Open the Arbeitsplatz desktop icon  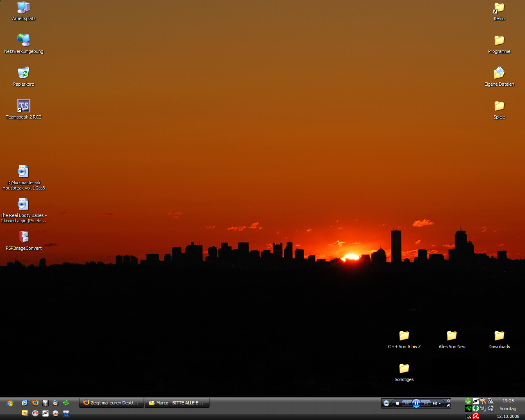click(x=24, y=8)
